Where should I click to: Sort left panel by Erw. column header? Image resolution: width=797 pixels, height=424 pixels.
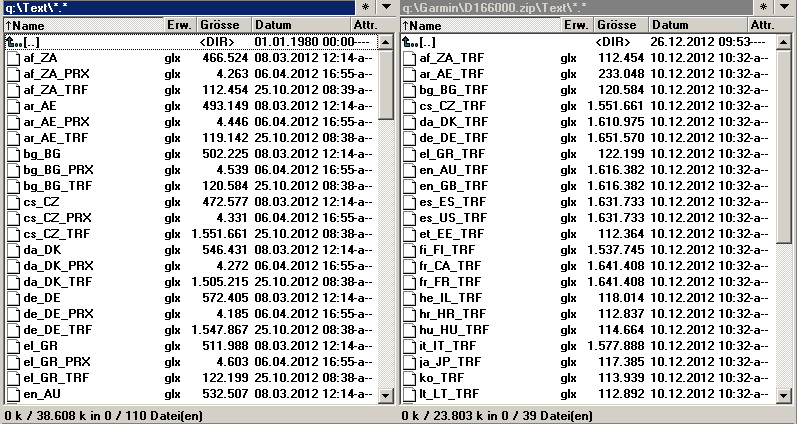[x=181, y=25]
